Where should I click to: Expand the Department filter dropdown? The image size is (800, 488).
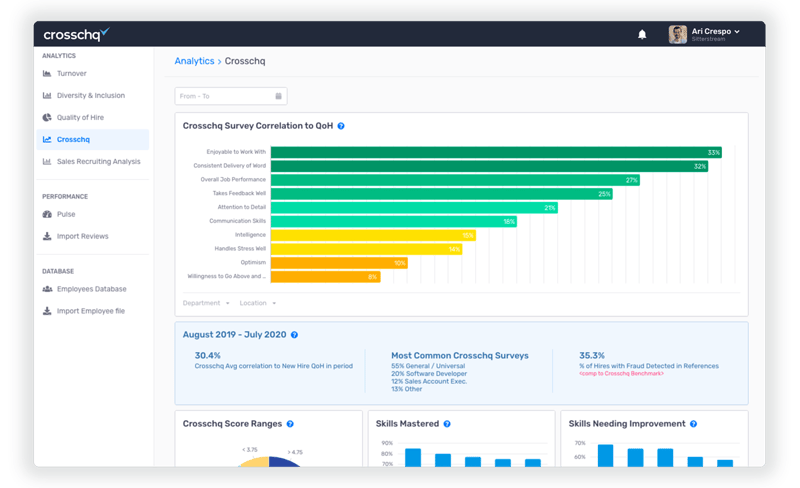click(x=206, y=303)
